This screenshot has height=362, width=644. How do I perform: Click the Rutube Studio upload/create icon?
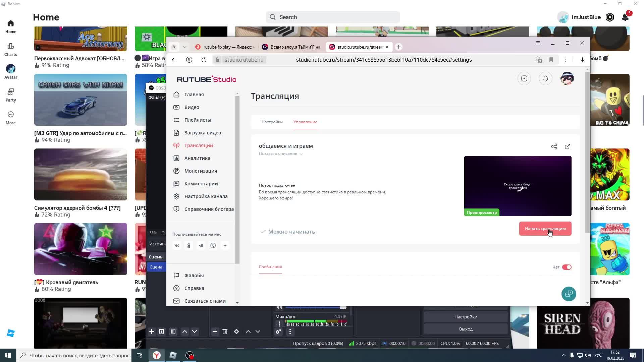click(524, 78)
